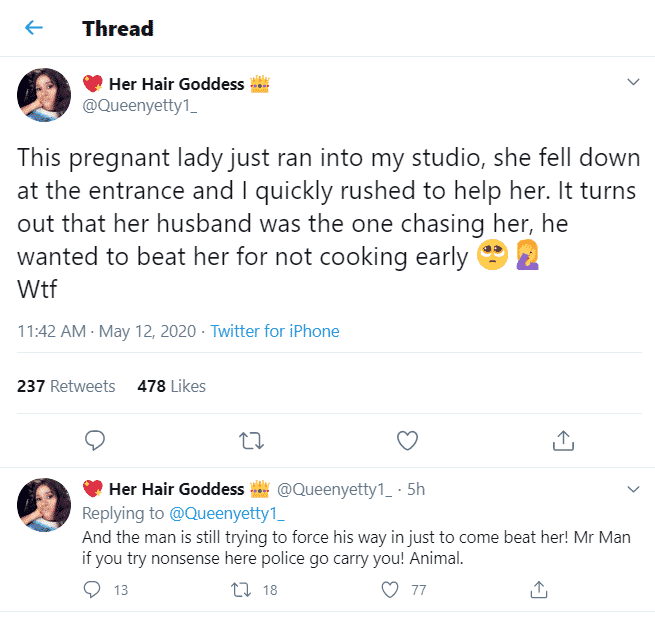View the 237 Retweets list
This screenshot has width=655, height=617.
66,386
